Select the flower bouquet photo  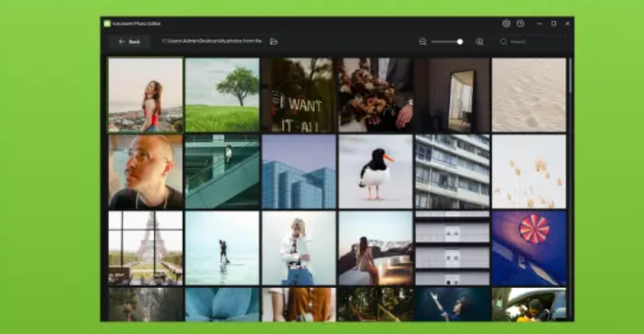point(375,95)
